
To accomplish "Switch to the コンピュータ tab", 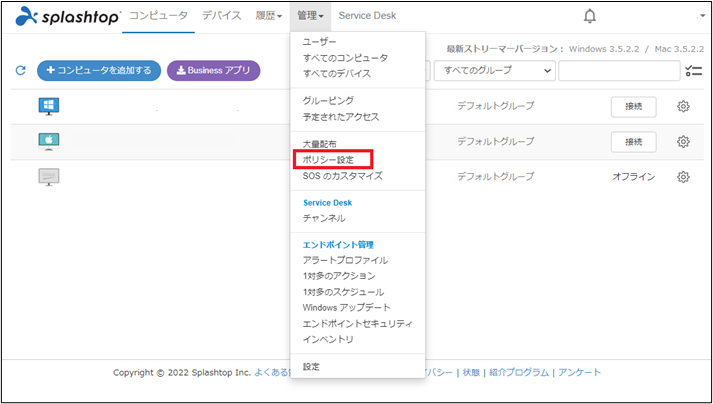I will point(158,16).
